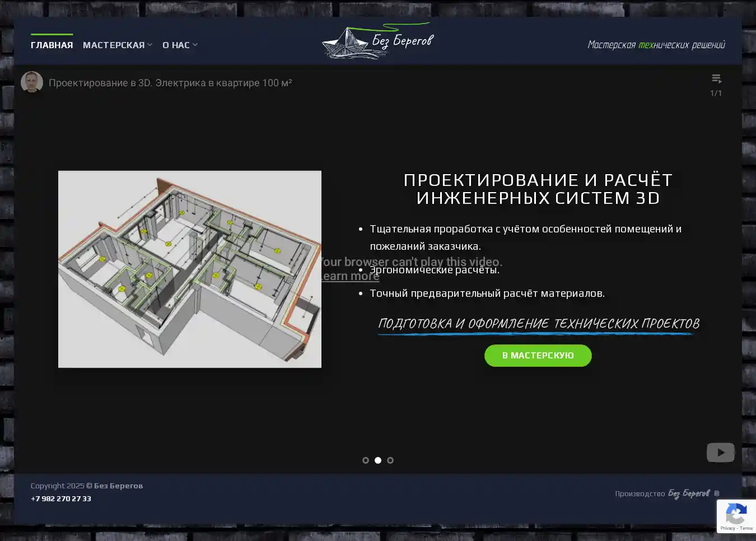Follow the 'Learn more' video link
The width and height of the screenshot is (756, 541).
pyautogui.click(x=349, y=276)
